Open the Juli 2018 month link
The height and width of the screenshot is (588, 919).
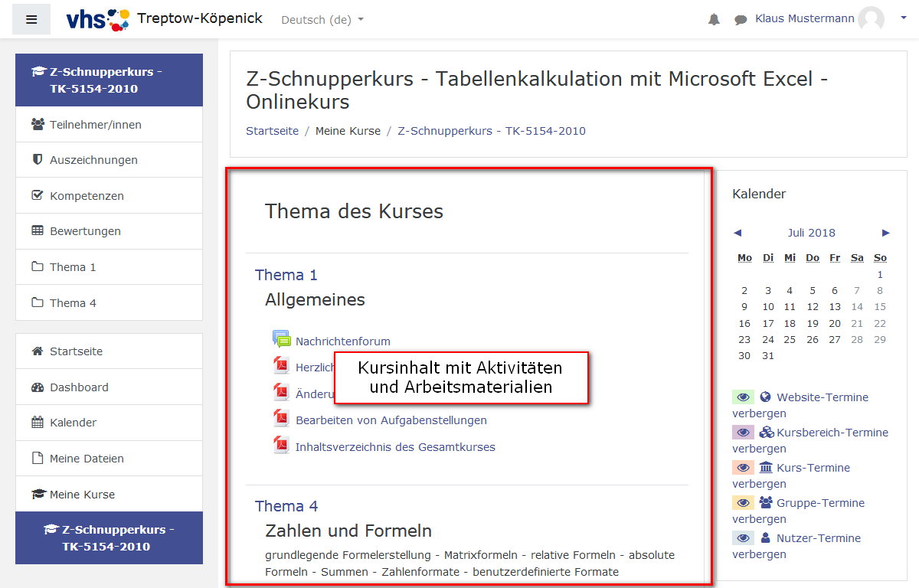[x=812, y=233]
